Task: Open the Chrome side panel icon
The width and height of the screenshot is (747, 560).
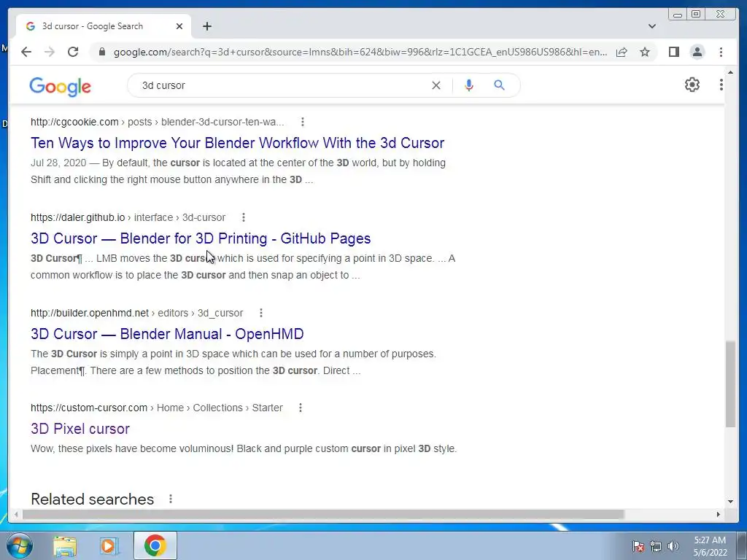Action: click(673, 52)
